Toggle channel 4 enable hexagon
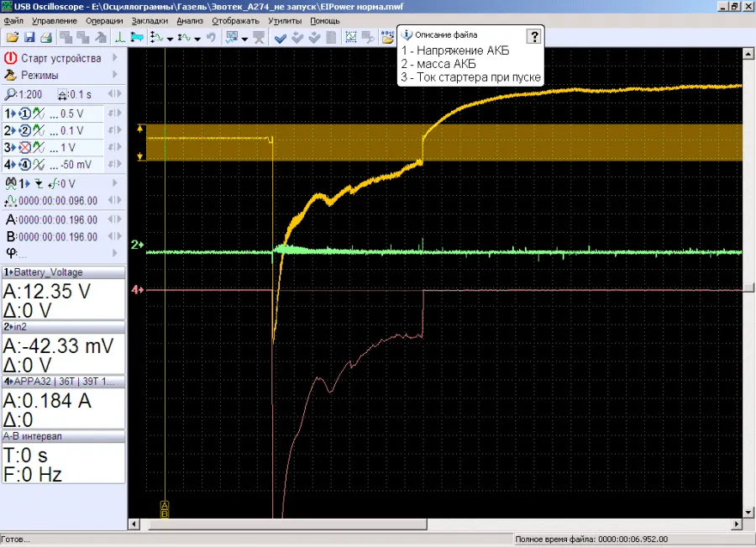 [24, 165]
